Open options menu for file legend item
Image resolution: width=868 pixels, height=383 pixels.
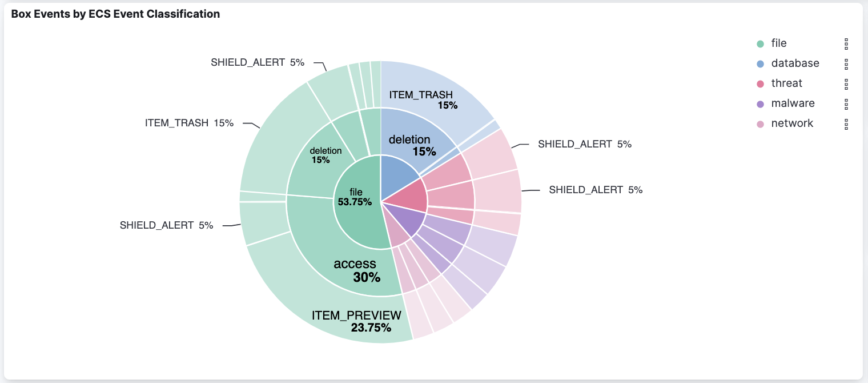[846, 43]
